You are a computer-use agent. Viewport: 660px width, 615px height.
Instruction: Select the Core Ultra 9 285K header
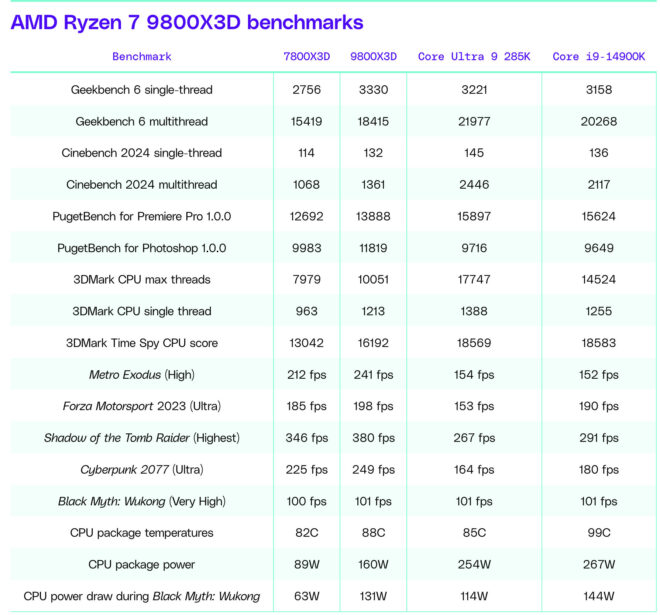click(473, 57)
